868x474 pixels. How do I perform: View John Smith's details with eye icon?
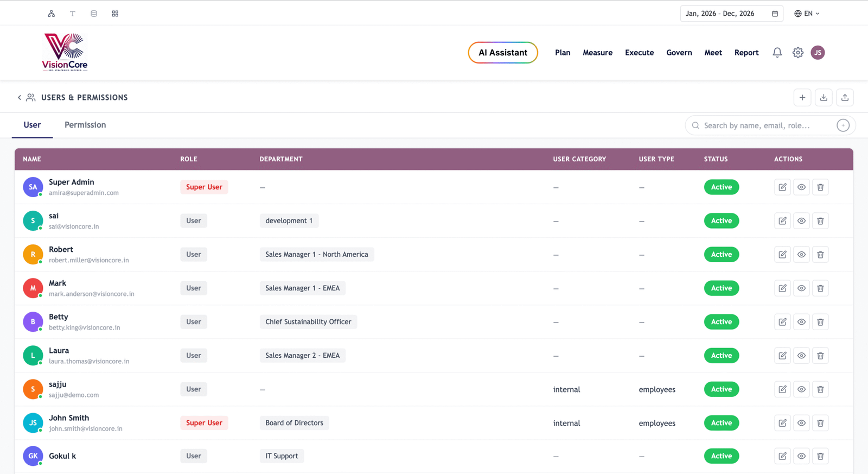(801, 423)
